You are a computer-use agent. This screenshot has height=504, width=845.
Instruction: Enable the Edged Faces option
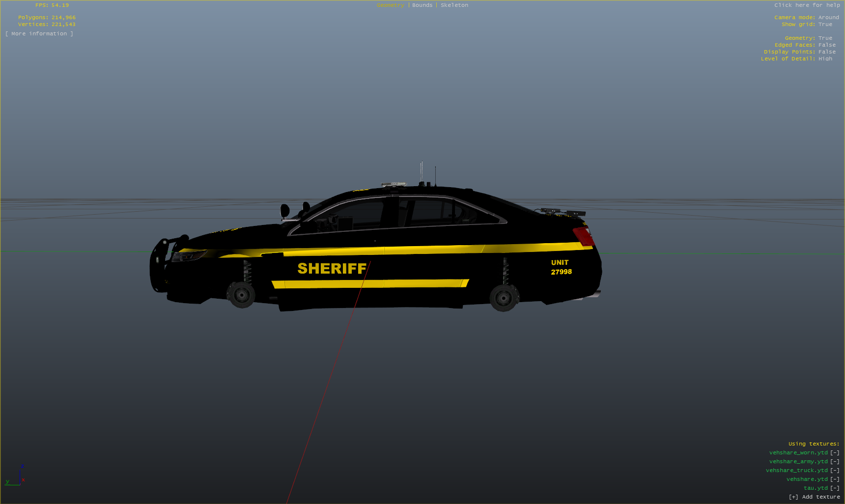(826, 45)
